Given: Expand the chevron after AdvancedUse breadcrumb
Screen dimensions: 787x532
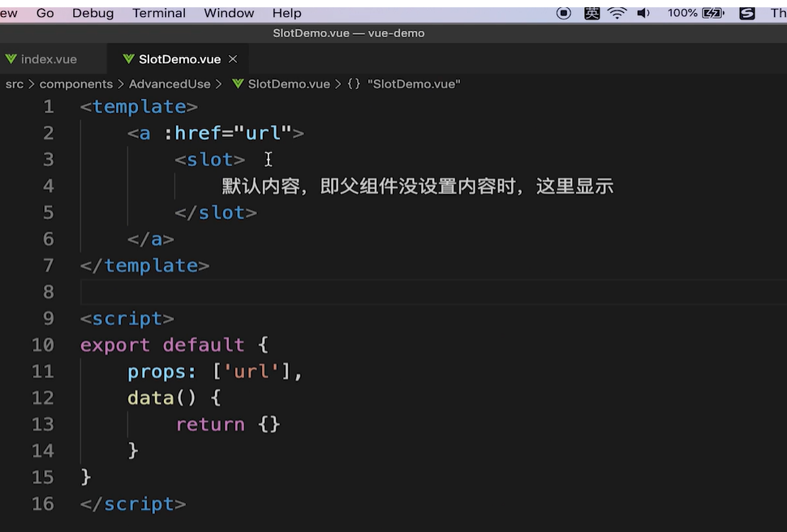Looking at the screenshot, I should pyautogui.click(x=218, y=84).
